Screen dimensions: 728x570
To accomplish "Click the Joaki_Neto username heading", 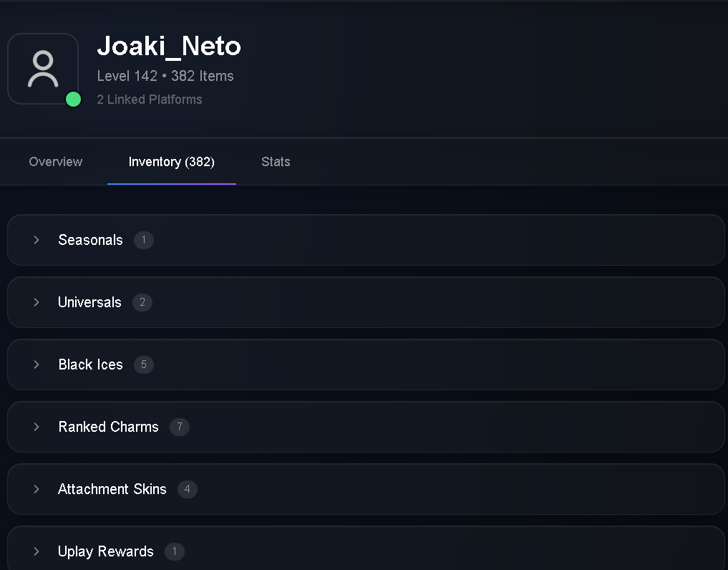I will click(169, 46).
